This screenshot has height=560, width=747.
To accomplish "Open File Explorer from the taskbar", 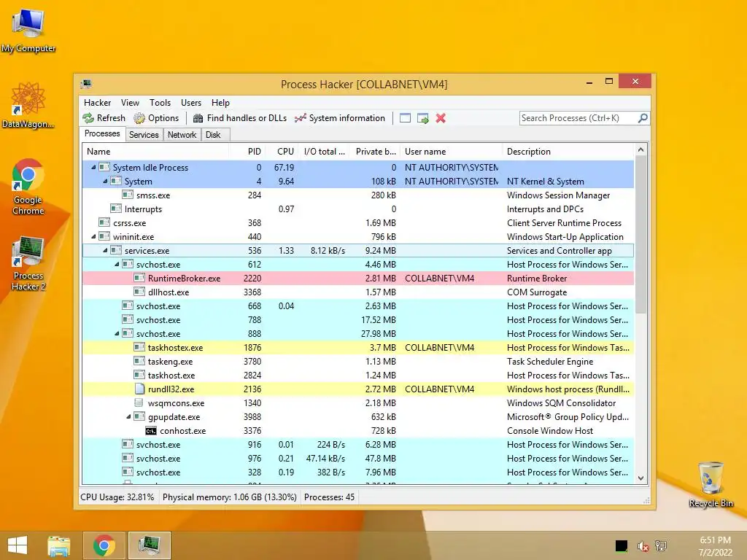I will (59, 545).
